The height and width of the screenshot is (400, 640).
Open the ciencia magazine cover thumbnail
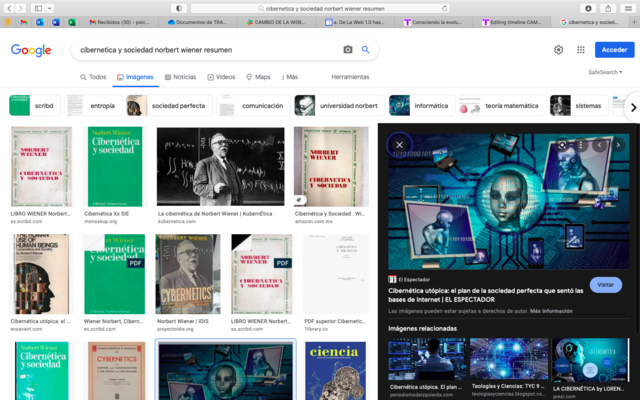(x=335, y=371)
